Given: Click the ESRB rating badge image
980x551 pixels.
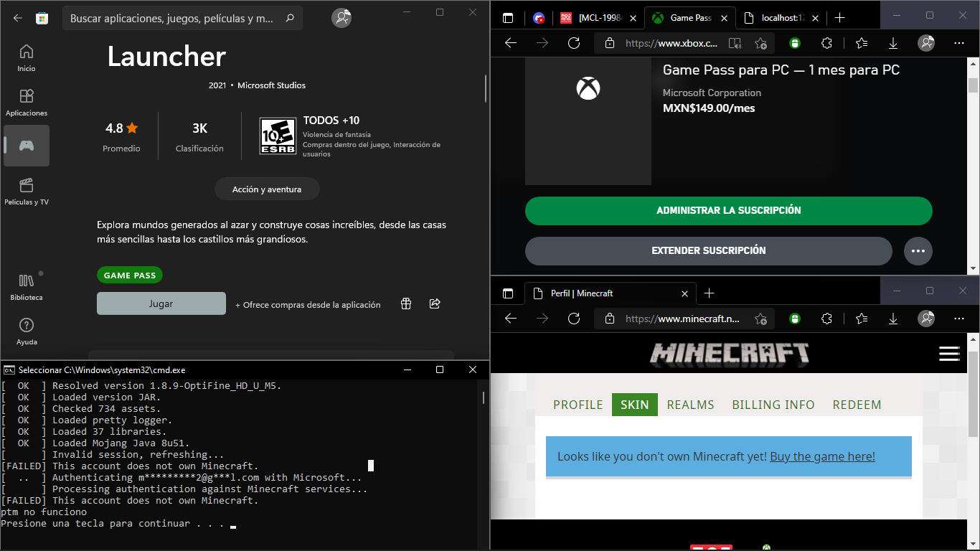Looking at the screenshot, I should (278, 136).
